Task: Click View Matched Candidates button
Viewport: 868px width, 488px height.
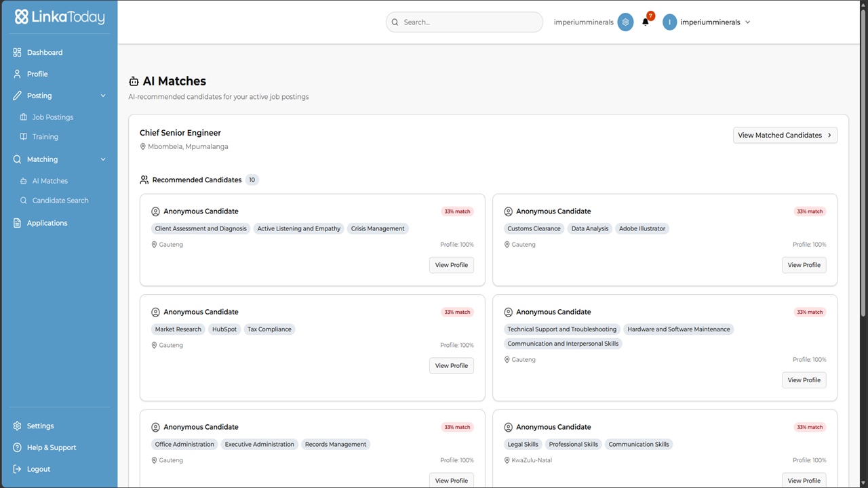Action: point(785,136)
